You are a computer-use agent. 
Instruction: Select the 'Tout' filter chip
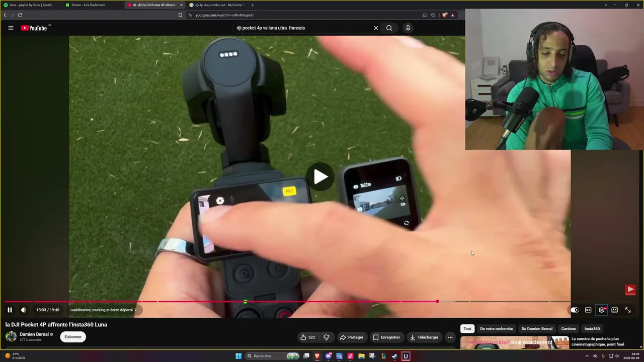coord(467,329)
